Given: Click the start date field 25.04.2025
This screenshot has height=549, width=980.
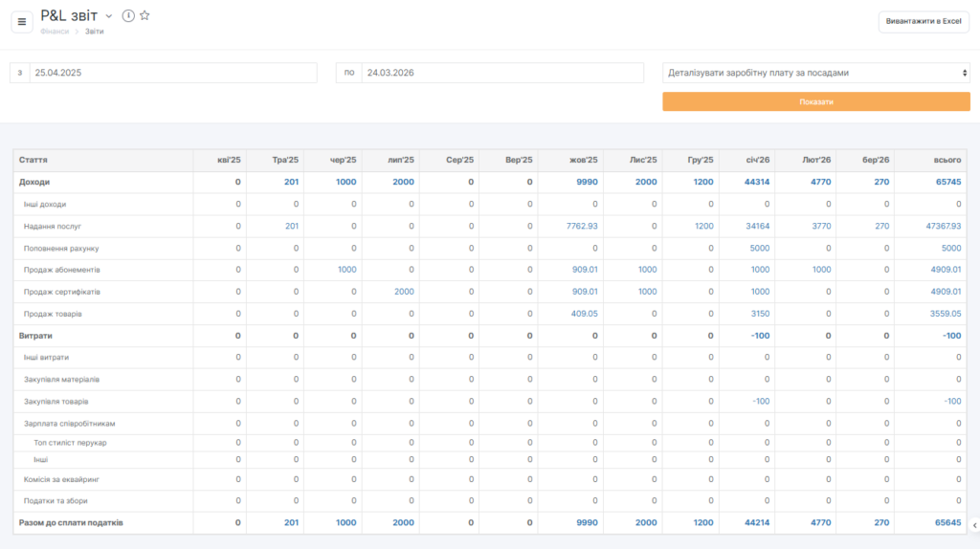Looking at the screenshot, I should (172, 73).
